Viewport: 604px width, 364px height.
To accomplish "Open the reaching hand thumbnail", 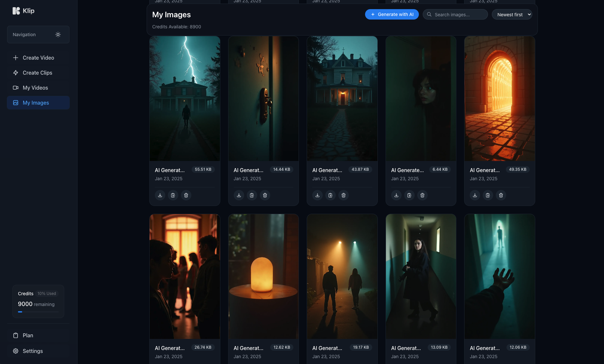I will pos(500,276).
